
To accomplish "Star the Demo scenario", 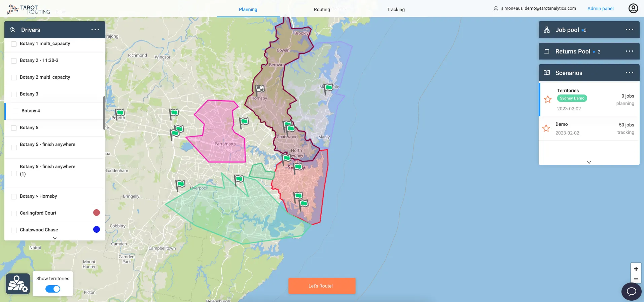I will tap(546, 128).
